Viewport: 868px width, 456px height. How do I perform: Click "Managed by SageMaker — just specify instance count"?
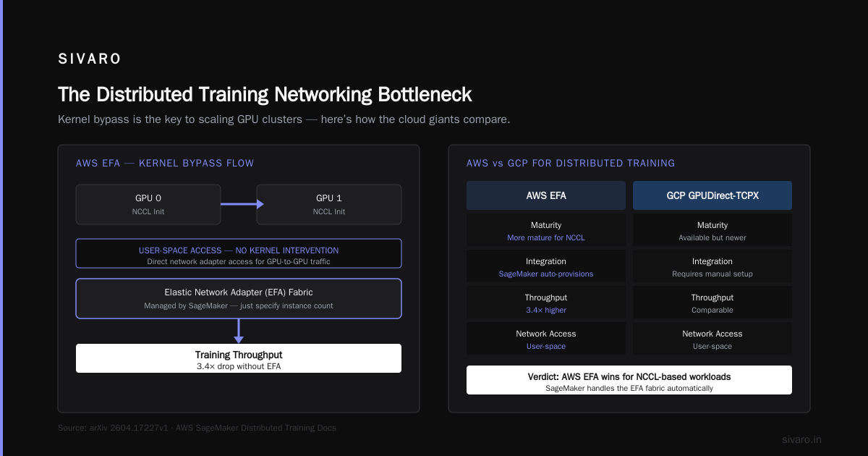click(239, 305)
